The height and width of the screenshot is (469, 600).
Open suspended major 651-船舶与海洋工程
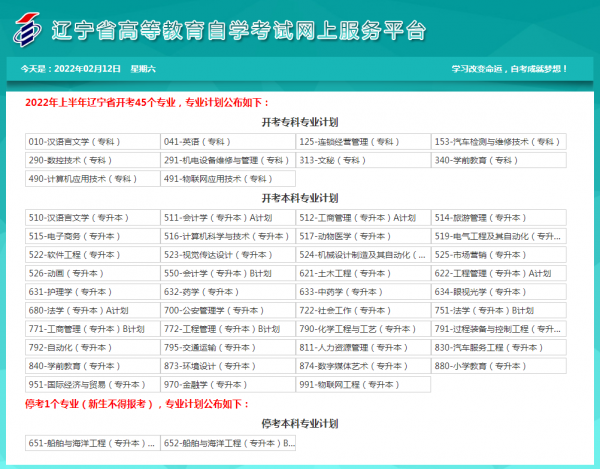click(x=93, y=443)
